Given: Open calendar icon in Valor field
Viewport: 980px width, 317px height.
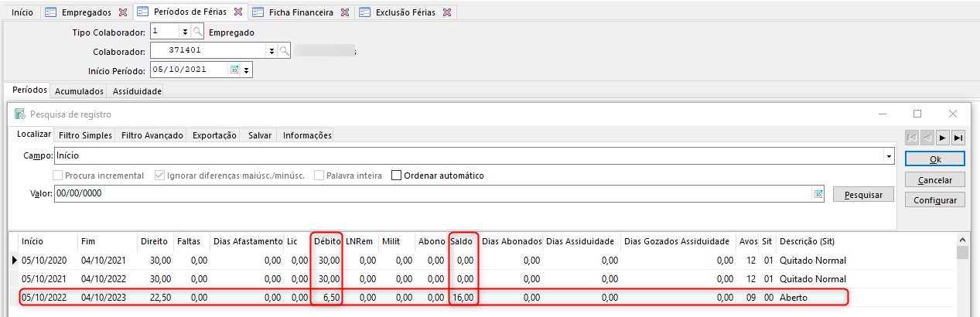Looking at the screenshot, I should pos(818,194).
